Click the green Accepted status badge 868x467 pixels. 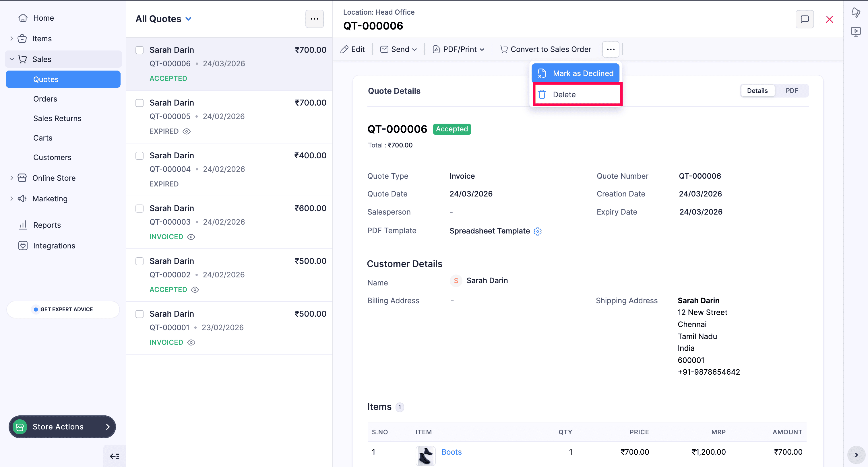[452, 129]
